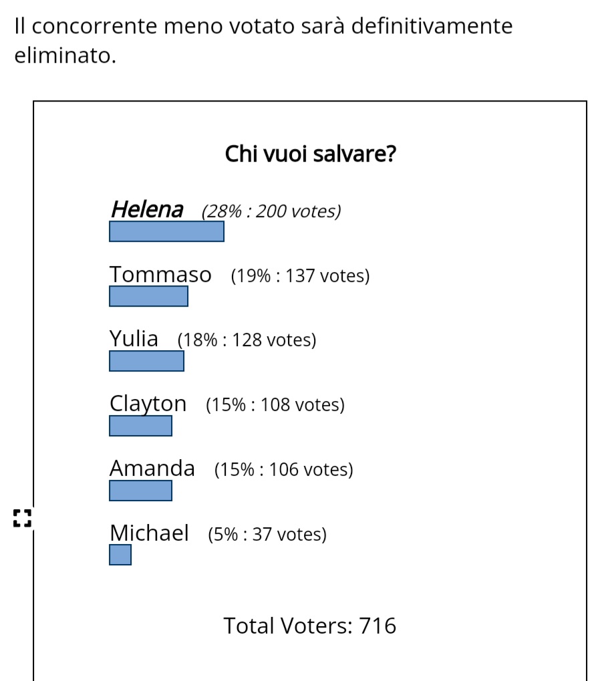Click Yulia's 18% : 128 votes result
The height and width of the screenshot is (681, 616).
click(247, 340)
